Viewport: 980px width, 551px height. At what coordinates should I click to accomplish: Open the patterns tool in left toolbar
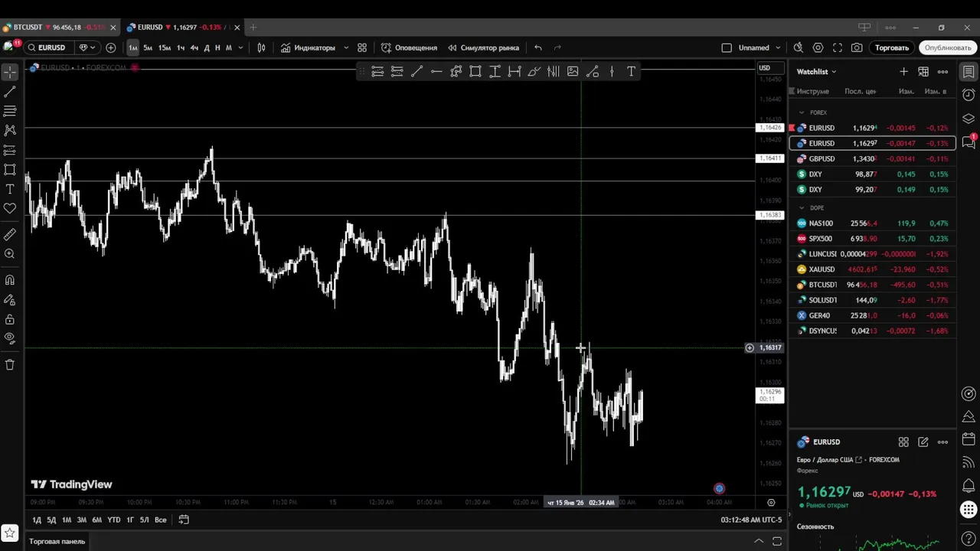[x=10, y=131]
